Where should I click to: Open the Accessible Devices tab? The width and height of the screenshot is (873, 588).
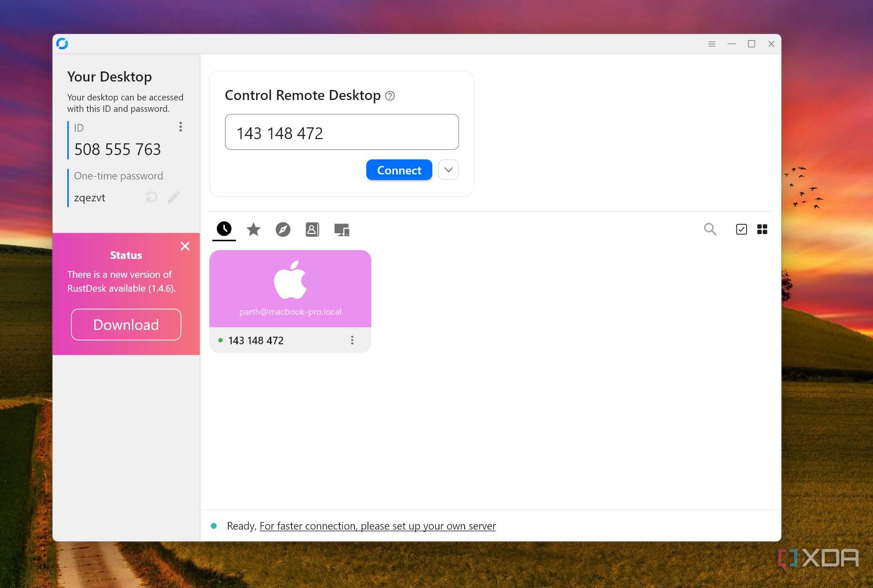tap(342, 229)
